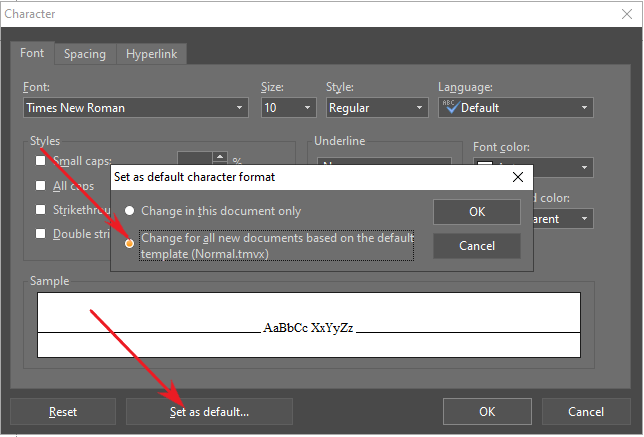Toggle the All caps checkbox

point(41,185)
